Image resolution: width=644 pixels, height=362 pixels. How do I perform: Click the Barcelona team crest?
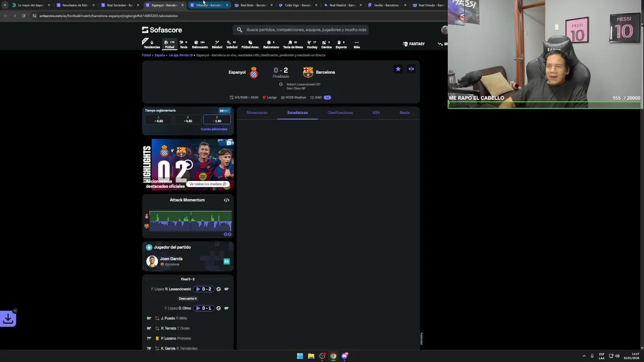(308, 72)
